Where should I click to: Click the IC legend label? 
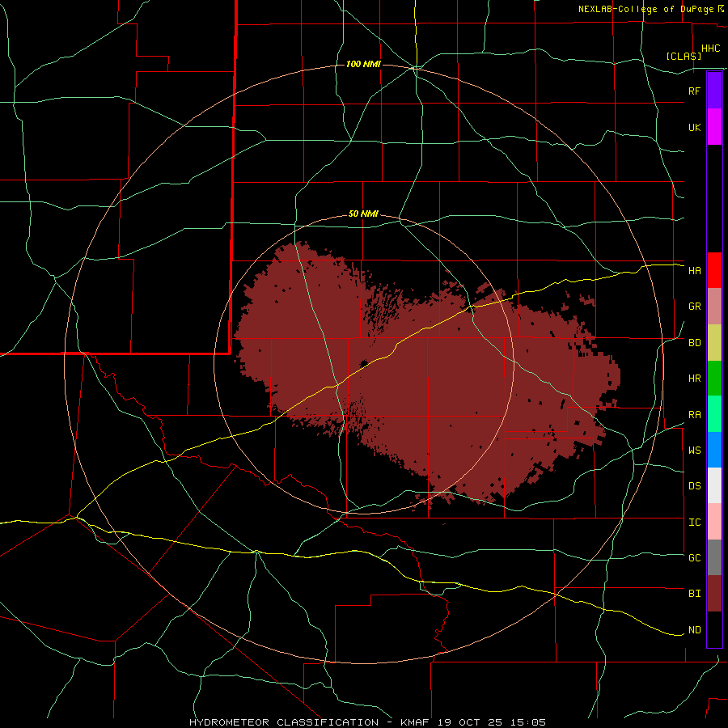[694, 523]
